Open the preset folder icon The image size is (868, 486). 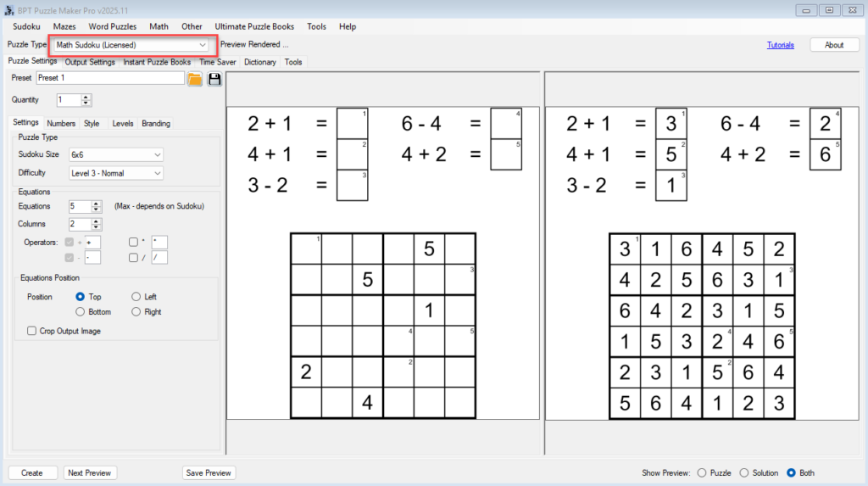pos(194,79)
